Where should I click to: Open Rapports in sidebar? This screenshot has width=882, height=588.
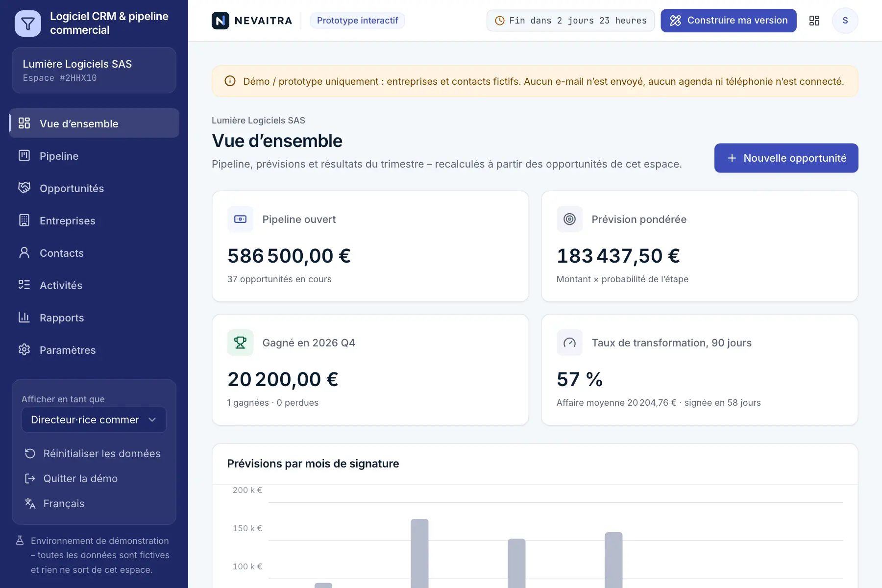pyautogui.click(x=94, y=318)
